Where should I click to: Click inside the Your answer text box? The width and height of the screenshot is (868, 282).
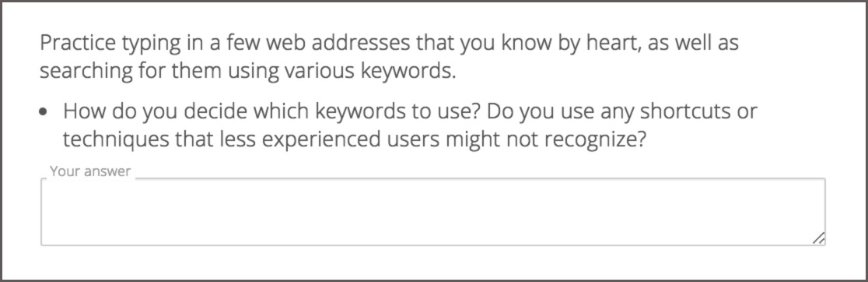(433, 212)
